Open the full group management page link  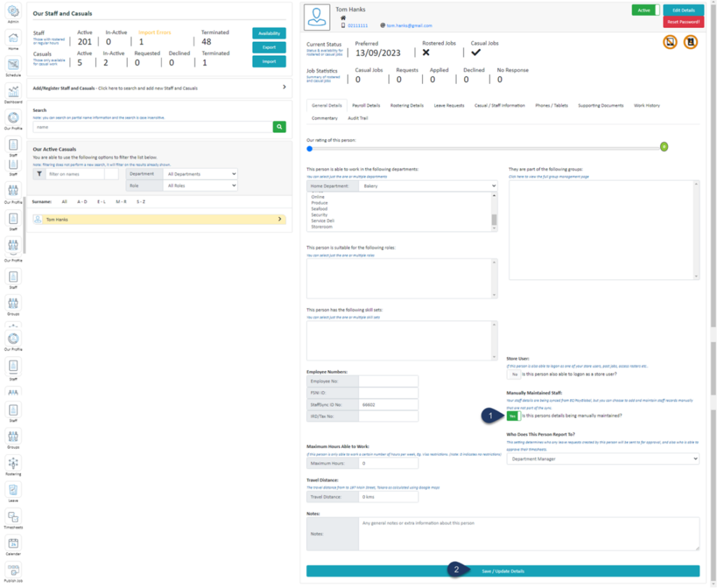[x=548, y=176]
